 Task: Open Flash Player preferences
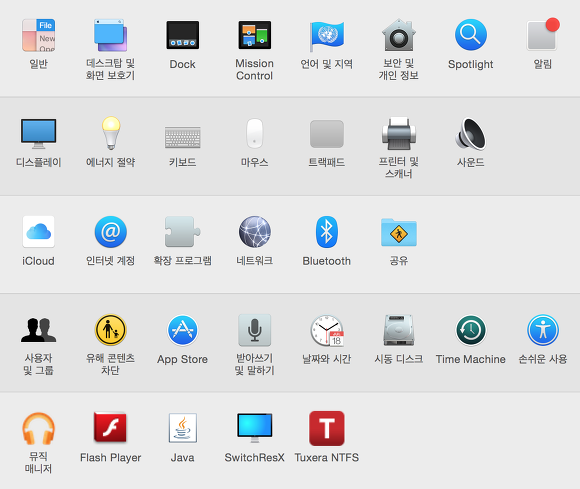pyautogui.click(x=110, y=428)
